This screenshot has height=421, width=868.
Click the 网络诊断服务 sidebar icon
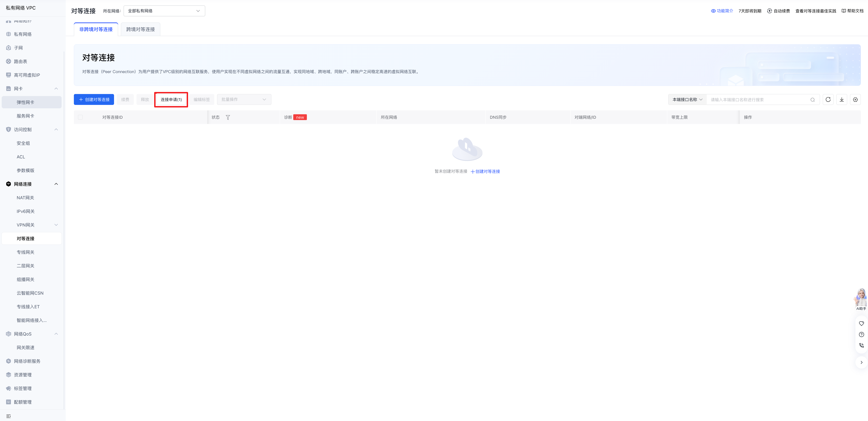click(8, 361)
